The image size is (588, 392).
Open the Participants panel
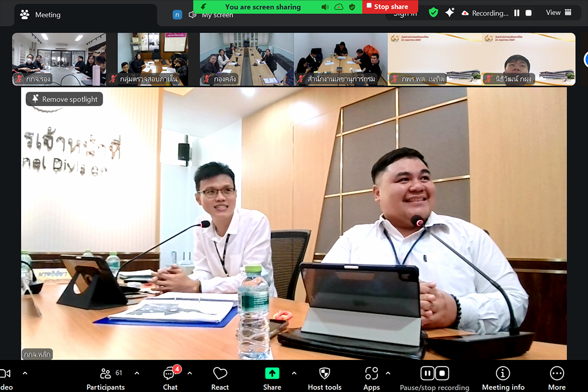point(106,380)
